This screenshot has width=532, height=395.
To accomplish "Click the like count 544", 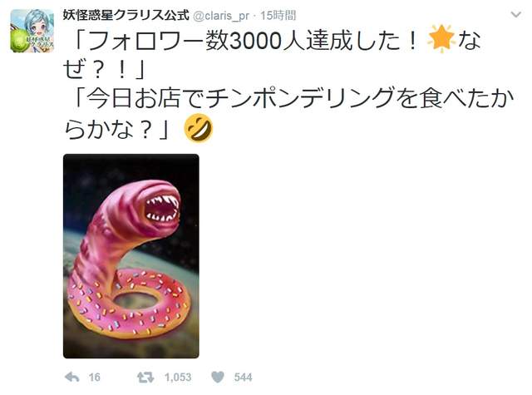I will tap(243, 378).
